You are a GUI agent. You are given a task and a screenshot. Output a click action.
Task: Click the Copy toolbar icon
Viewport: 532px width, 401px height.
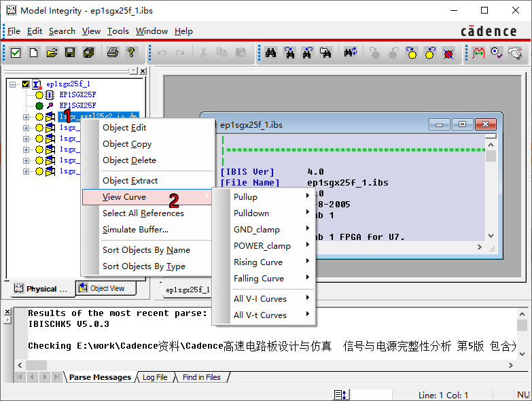coord(222,53)
